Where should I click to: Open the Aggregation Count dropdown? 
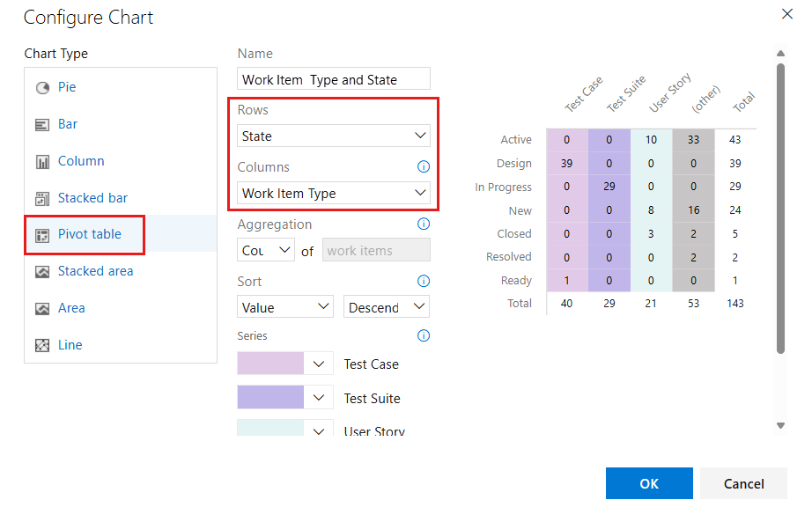[x=265, y=250]
